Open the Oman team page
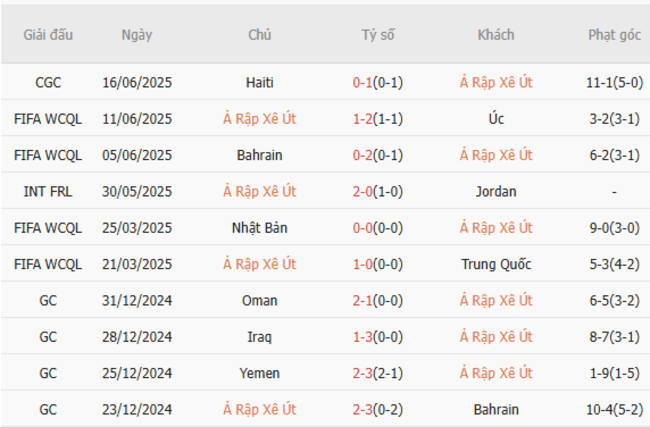 [x=259, y=300]
